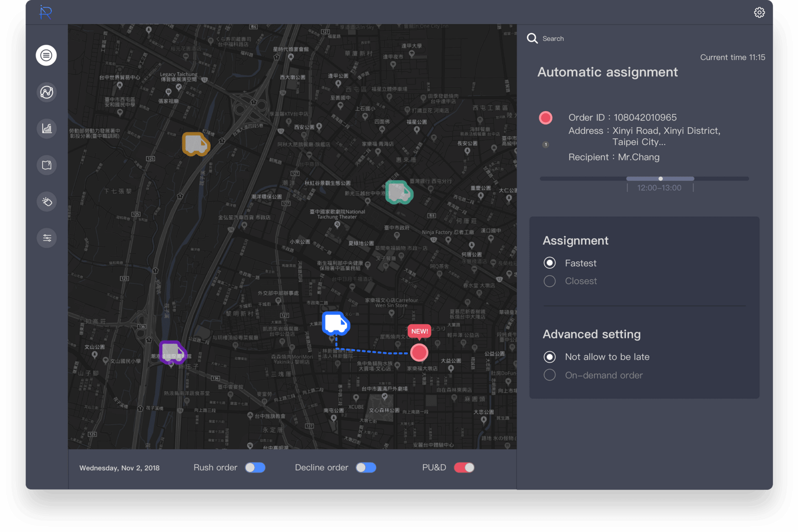Open the filter sliders icon in sidebar
Image resolution: width=798 pixels, height=532 pixels.
coord(47,238)
